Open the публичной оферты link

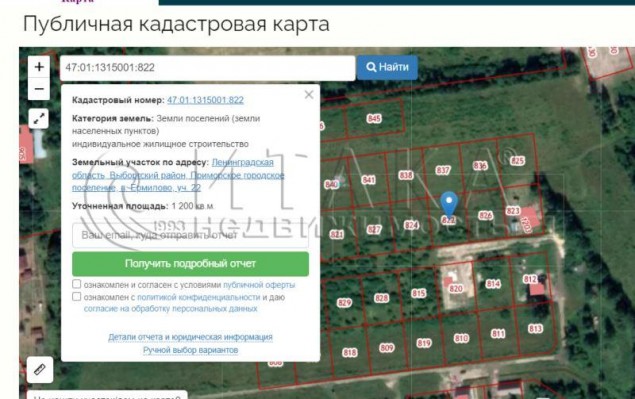coord(259,285)
